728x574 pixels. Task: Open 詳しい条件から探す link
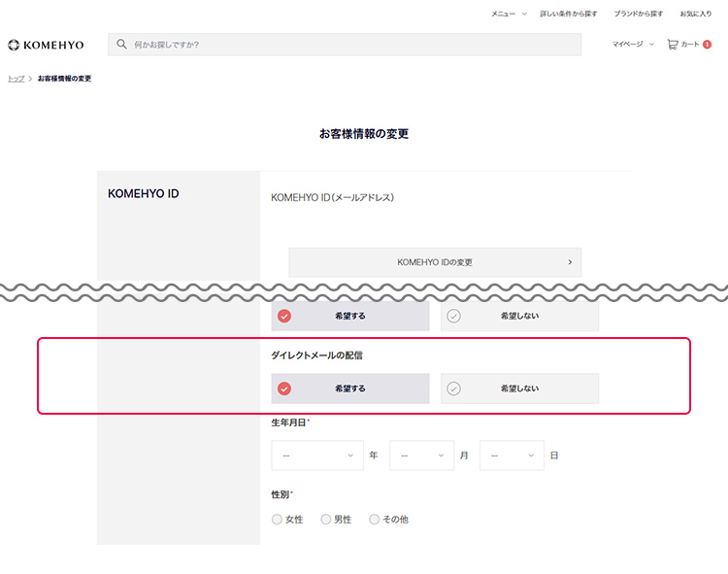click(569, 14)
